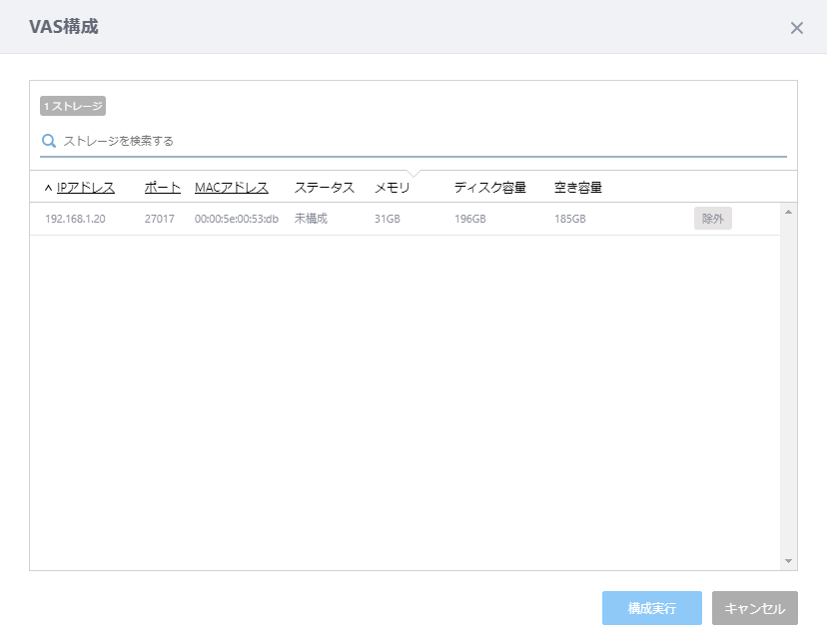
Task: Click the magnifier search icon
Action: click(x=48, y=141)
